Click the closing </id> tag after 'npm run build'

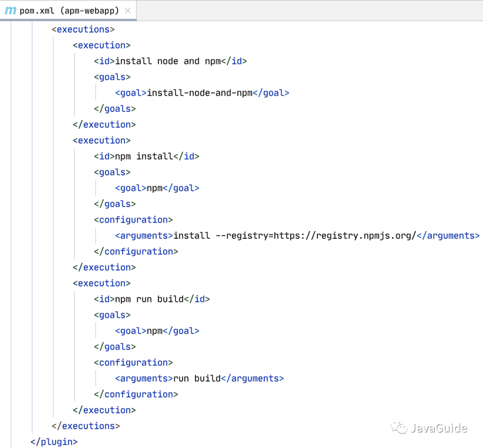(x=197, y=299)
